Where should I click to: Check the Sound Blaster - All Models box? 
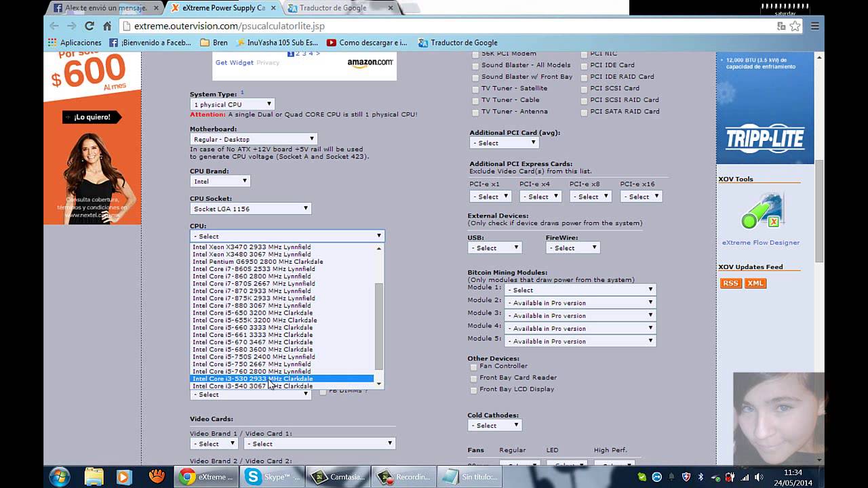coord(475,66)
